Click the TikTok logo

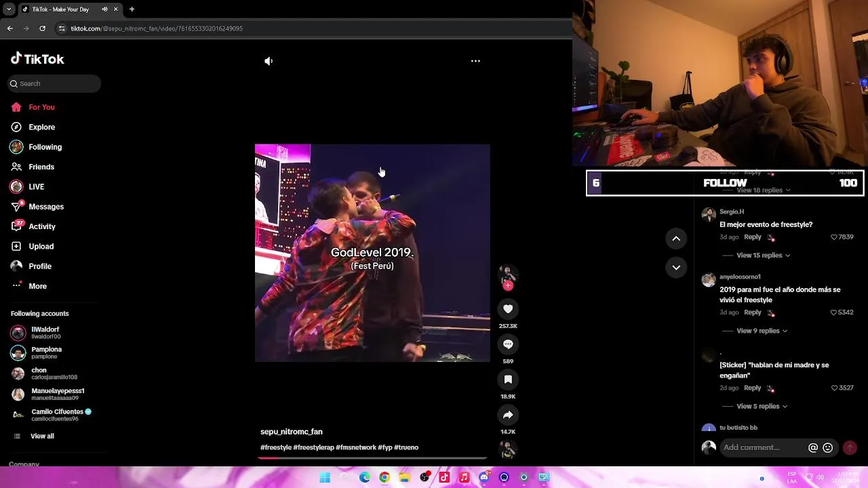pos(37,59)
